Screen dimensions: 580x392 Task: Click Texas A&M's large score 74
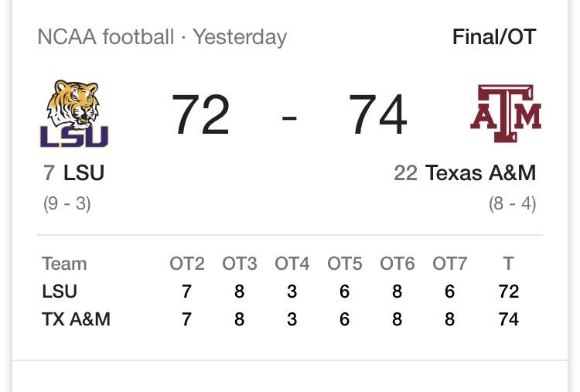pos(377,114)
